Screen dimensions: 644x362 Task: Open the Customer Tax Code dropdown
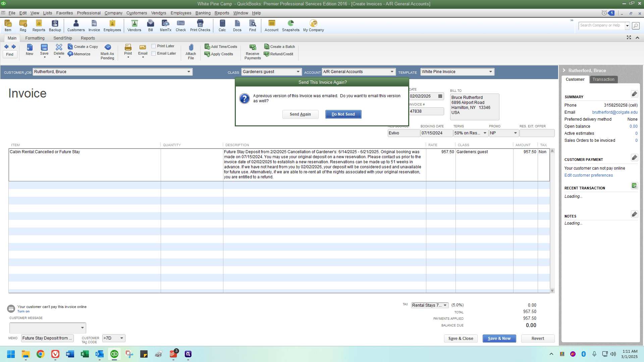[122, 338]
